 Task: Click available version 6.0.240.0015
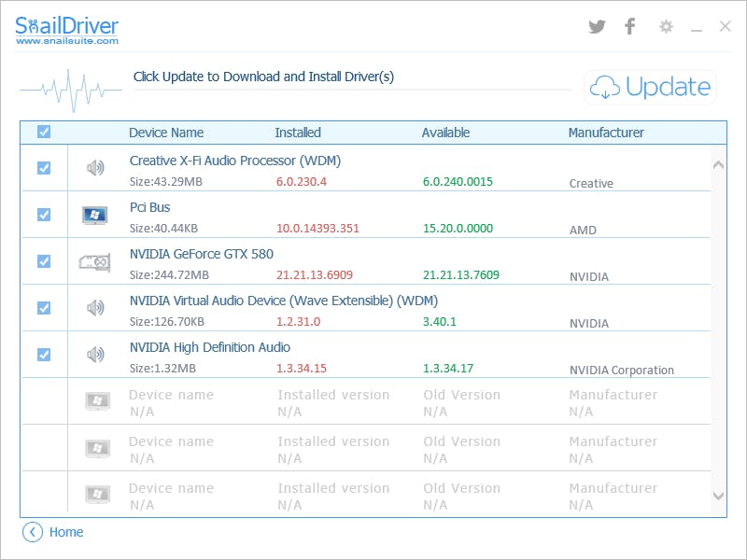(x=458, y=181)
